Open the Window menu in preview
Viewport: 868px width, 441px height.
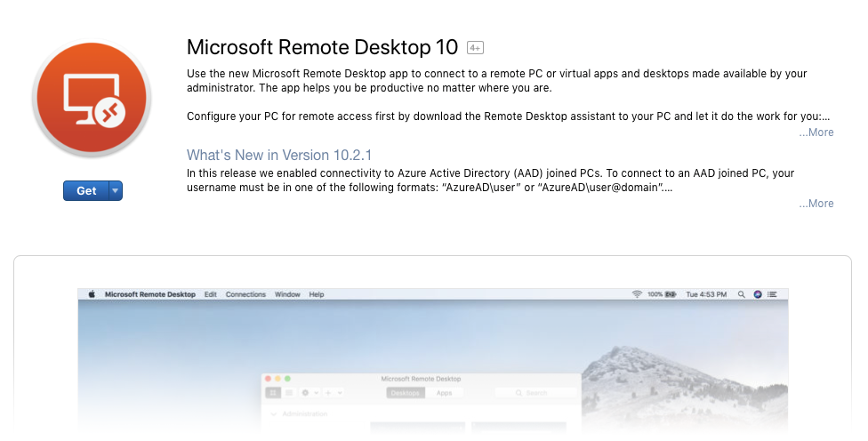[287, 294]
